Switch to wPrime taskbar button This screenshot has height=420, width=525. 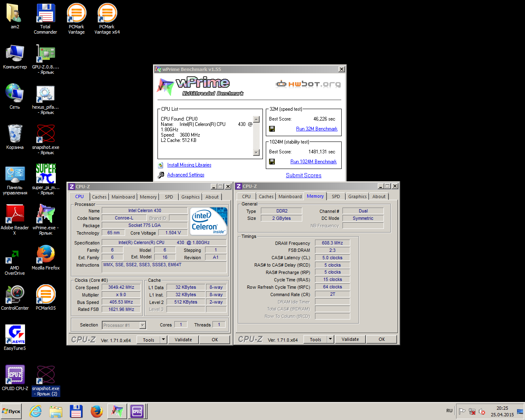(117, 411)
